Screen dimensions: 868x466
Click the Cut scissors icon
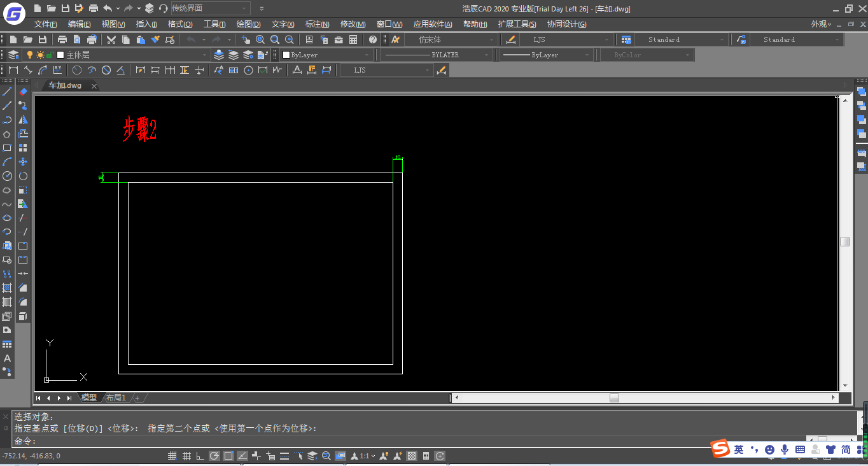click(x=111, y=39)
